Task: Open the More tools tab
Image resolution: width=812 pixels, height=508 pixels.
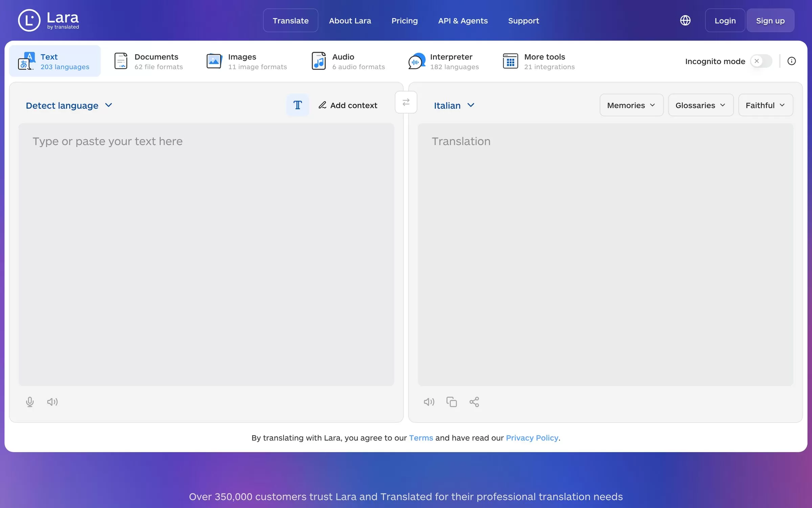Action: coord(539,61)
